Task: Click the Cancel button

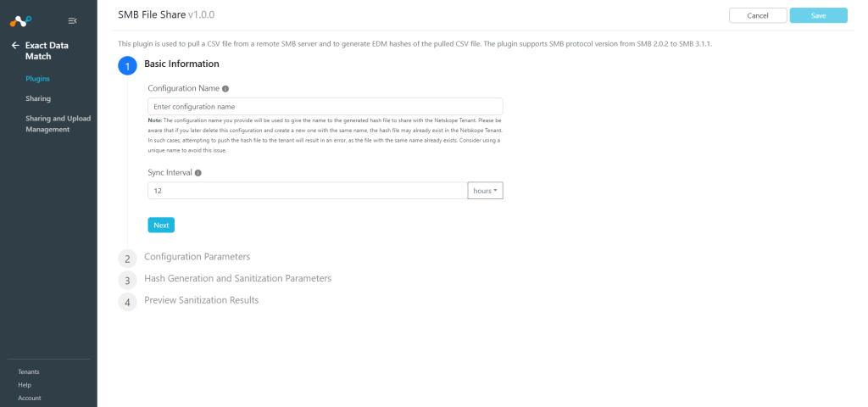Action: pyautogui.click(x=758, y=15)
